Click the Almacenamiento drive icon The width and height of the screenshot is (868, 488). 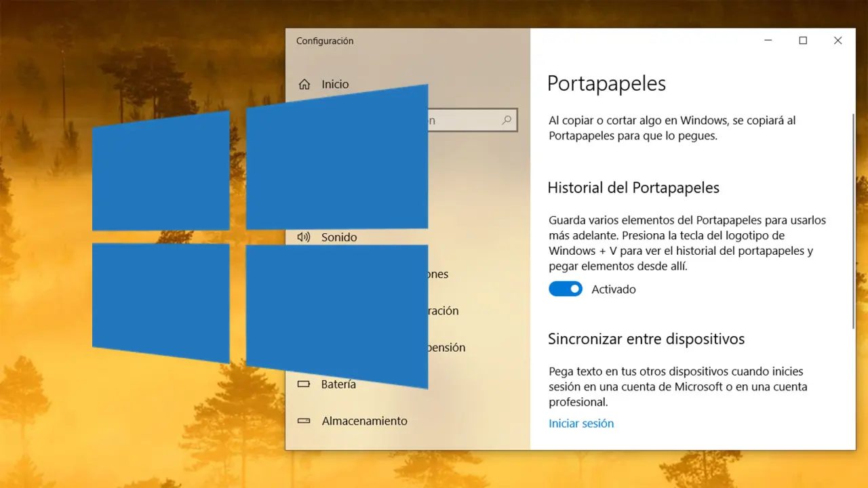(304, 421)
